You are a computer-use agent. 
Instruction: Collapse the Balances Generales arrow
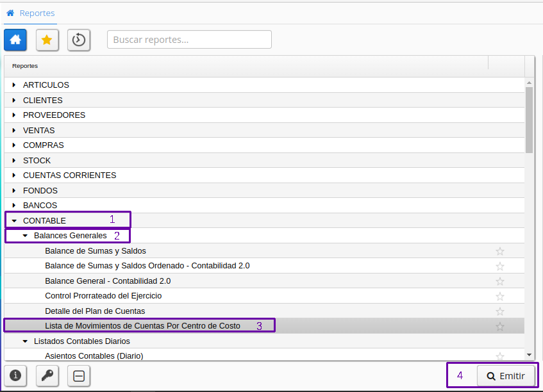click(25, 236)
